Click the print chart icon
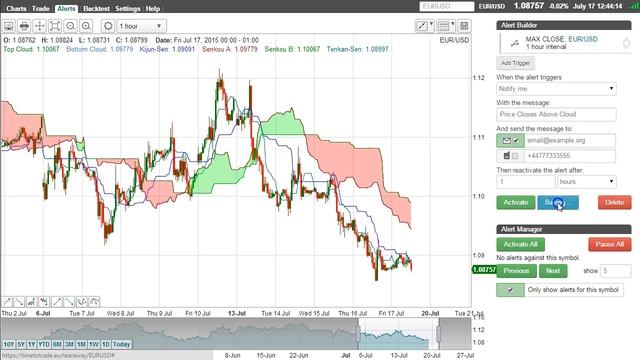This screenshot has height=360, width=640. tap(24, 26)
